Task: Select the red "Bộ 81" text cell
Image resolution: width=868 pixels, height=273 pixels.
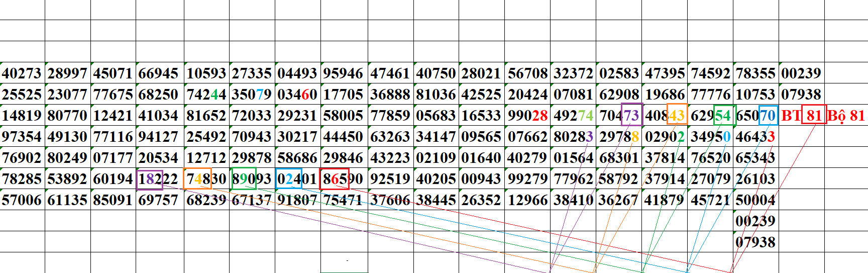Action: (x=846, y=116)
